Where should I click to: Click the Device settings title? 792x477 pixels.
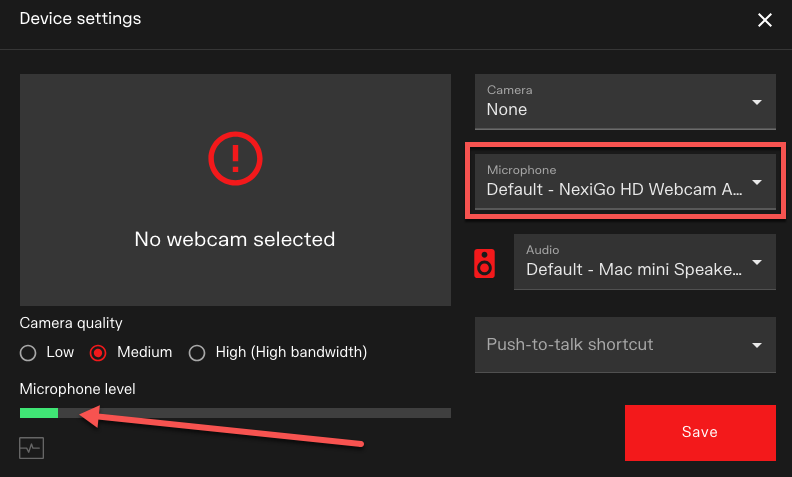pos(80,19)
